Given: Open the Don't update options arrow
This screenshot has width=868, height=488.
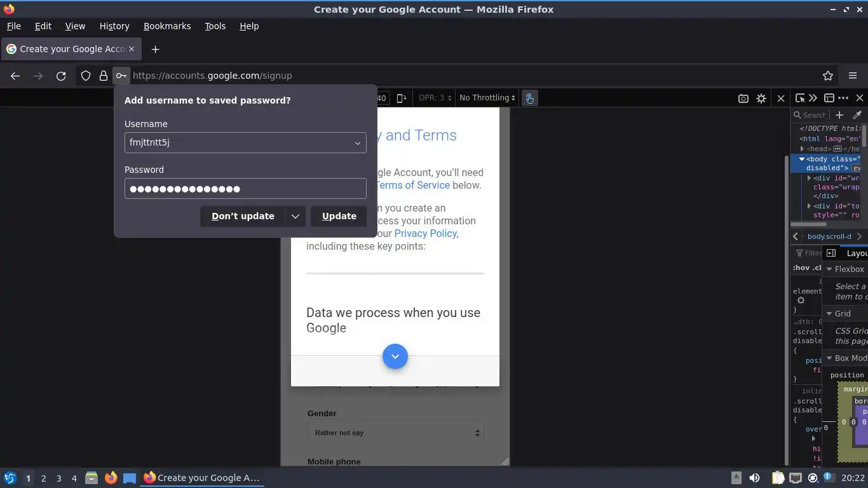Looking at the screenshot, I should 295,216.
